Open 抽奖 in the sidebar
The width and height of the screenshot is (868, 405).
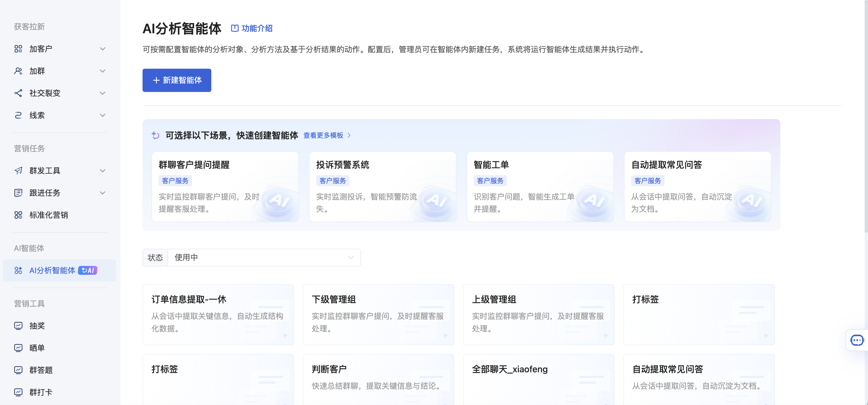click(x=59, y=325)
